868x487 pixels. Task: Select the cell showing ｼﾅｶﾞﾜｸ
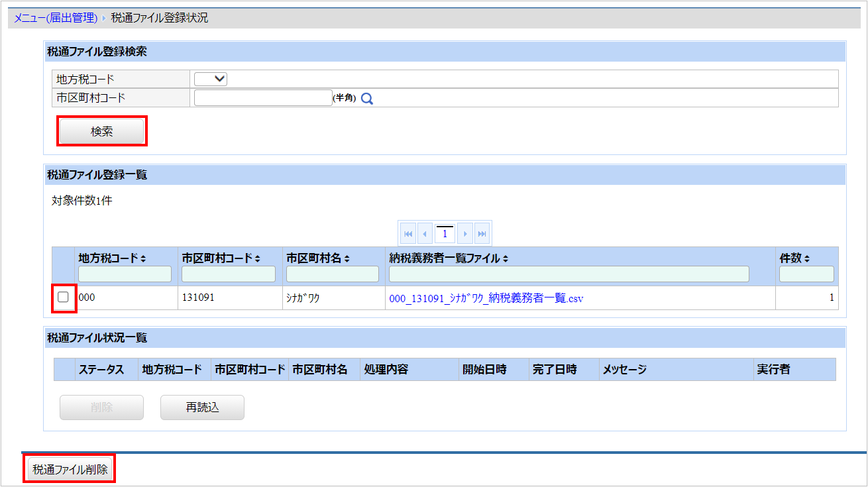click(x=333, y=298)
